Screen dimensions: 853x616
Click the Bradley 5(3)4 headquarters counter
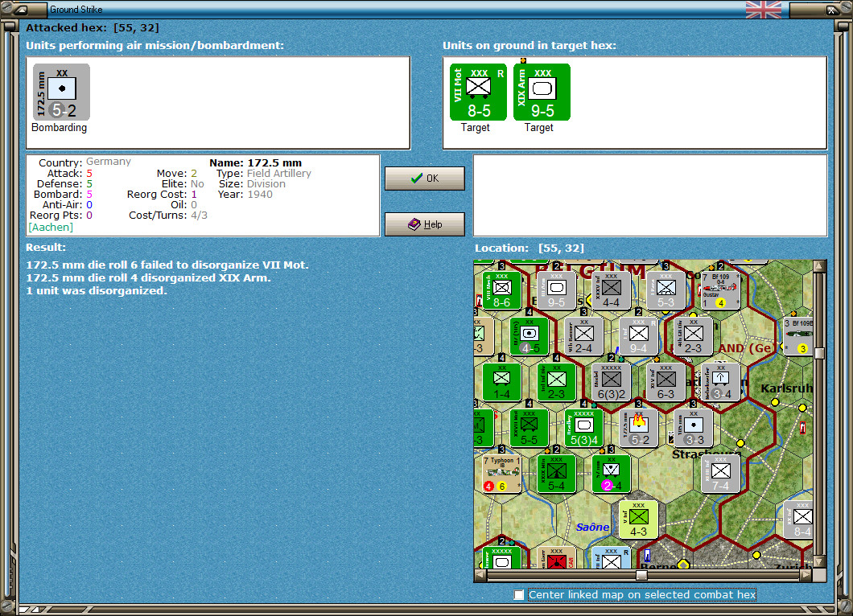point(583,428)
